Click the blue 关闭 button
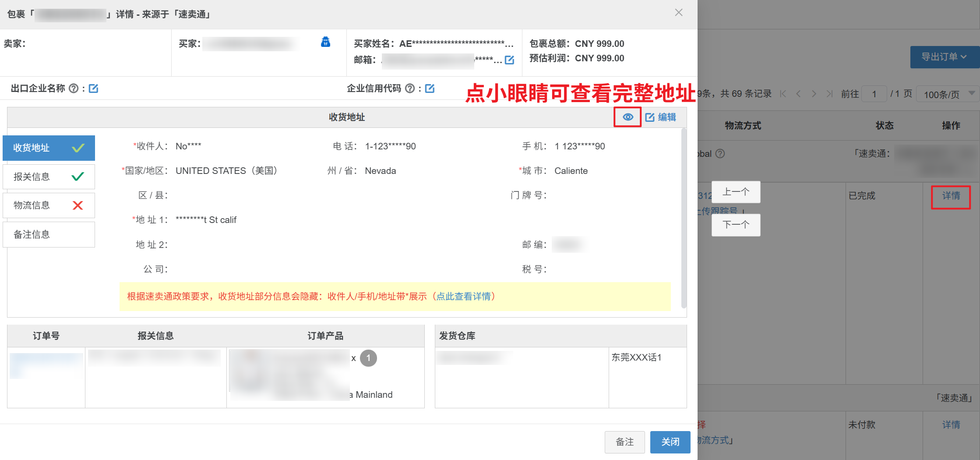 click(670, 442)
